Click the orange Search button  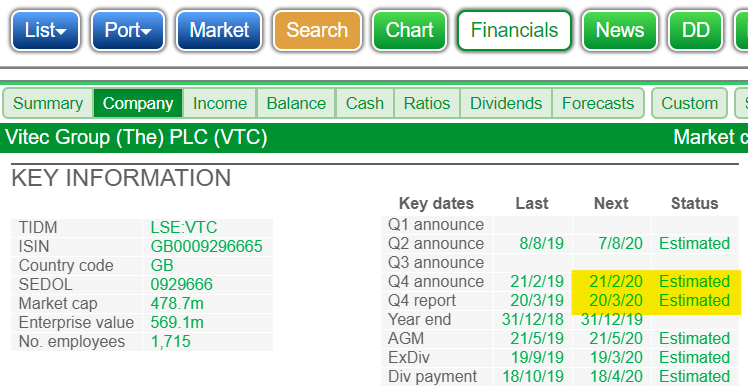click(x=317, y=31)
